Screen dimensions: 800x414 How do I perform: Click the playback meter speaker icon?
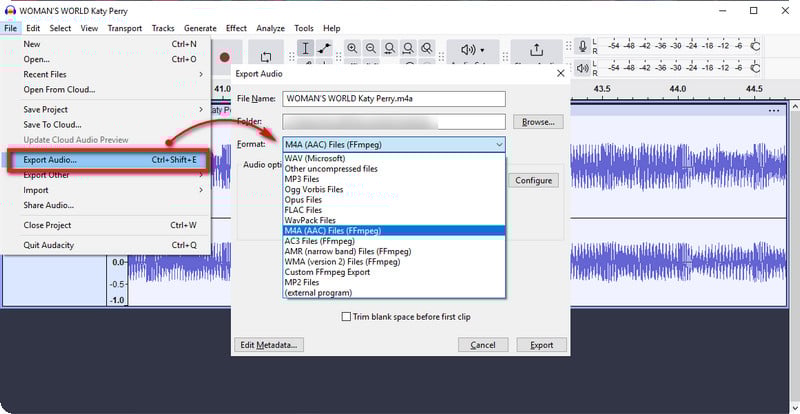click(x=583, y=67)
